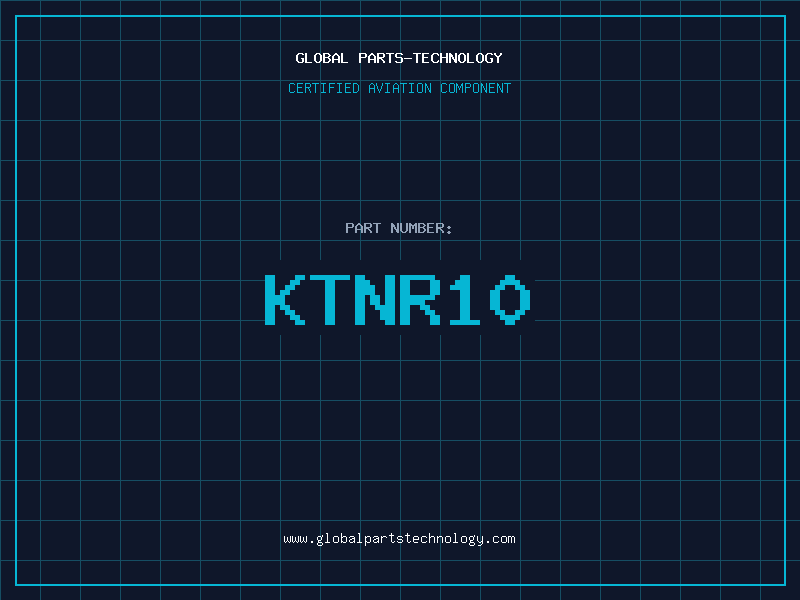
Task: Click the www prefix of the URL
Action: [295, 538]
